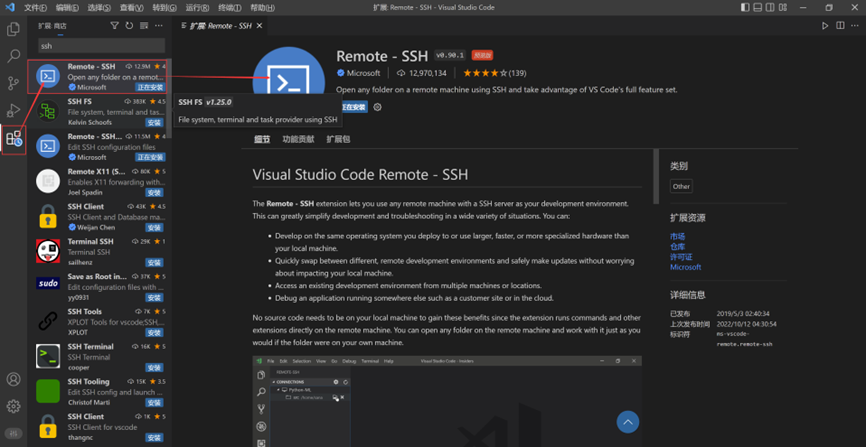
Task: Toggle the primary side bar visibility
Action: [x=745, y=7]
